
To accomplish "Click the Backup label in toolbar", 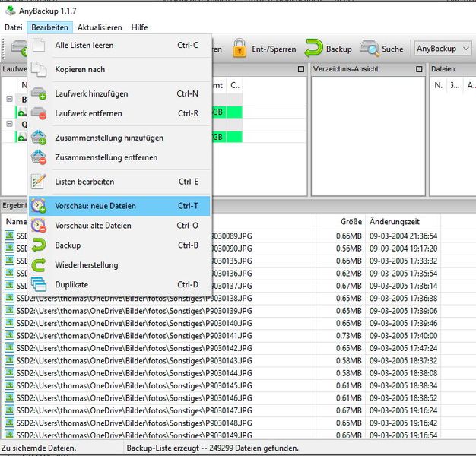I will 339,49.
